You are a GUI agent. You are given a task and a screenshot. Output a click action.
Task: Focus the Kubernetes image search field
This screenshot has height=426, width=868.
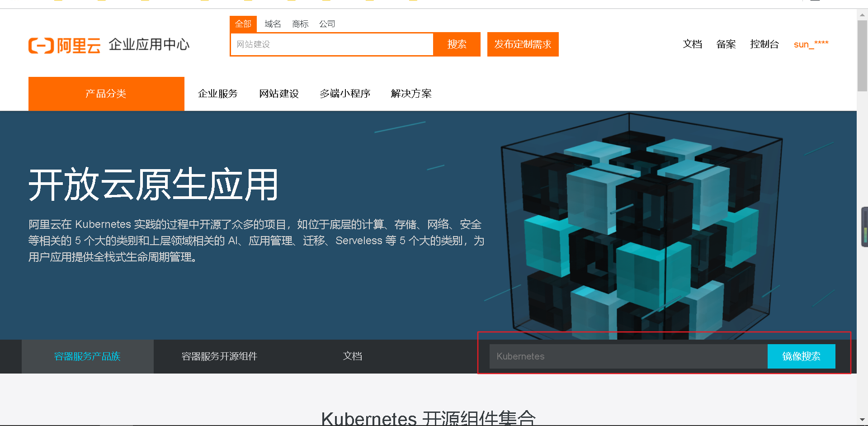pos(628,356)
